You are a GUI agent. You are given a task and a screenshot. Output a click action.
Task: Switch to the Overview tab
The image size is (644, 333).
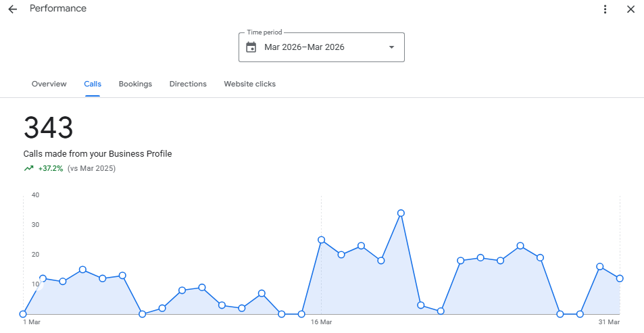49,84
